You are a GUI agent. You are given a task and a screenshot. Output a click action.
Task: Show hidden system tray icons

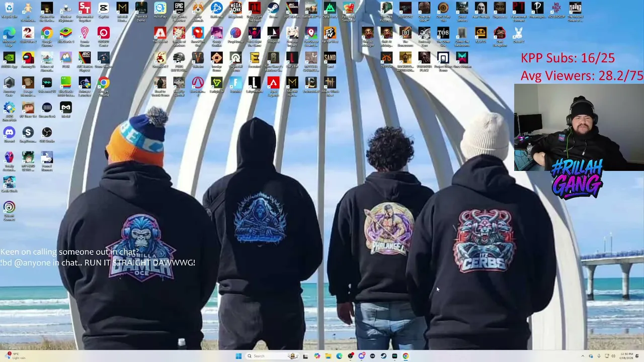(x=583, y=356)
